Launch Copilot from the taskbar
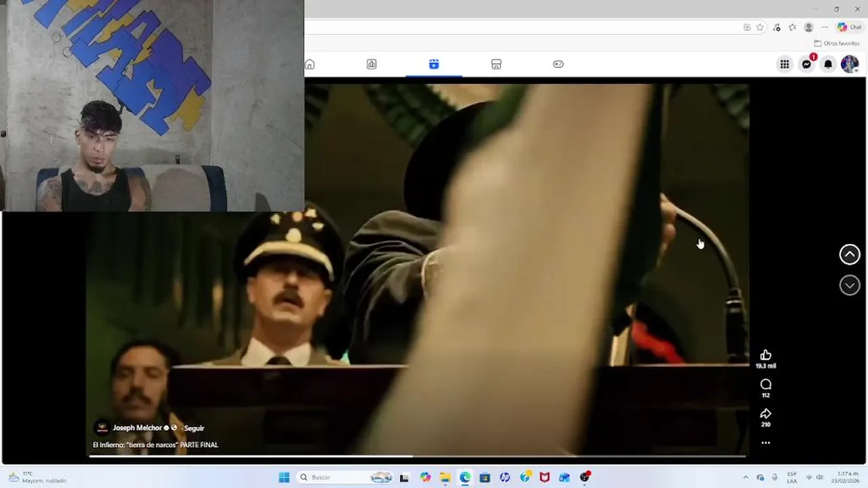The image size is (868, 488). 425,477
